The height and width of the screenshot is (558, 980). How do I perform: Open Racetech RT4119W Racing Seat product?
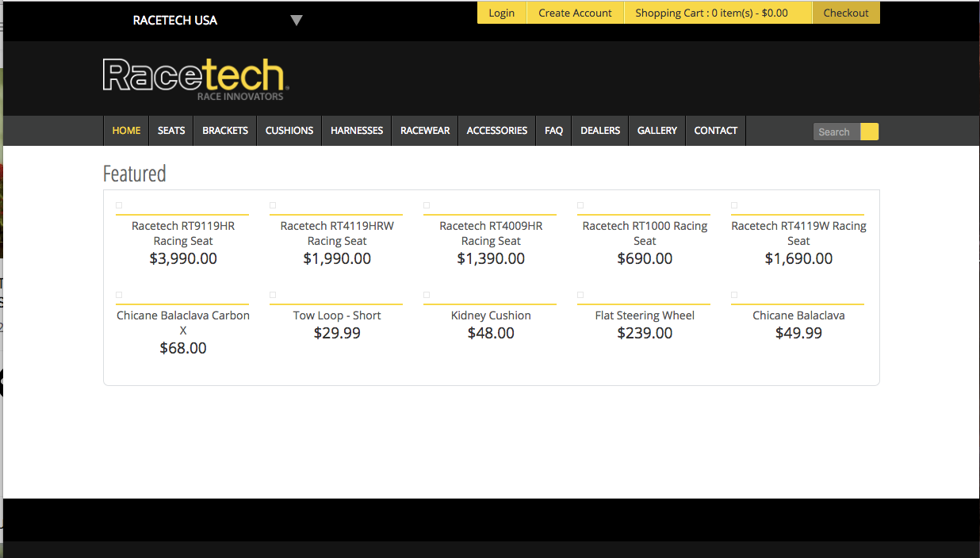click(x=798, y=233)
